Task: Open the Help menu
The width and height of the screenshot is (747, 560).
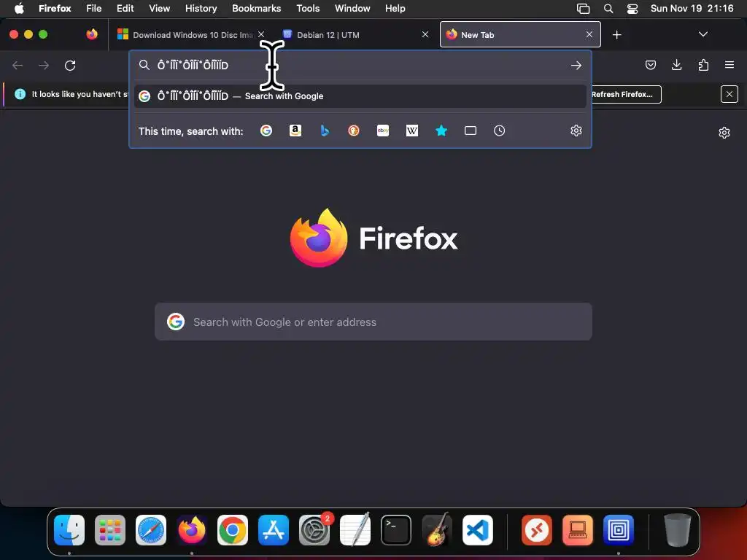Action: tap(395, 8)
